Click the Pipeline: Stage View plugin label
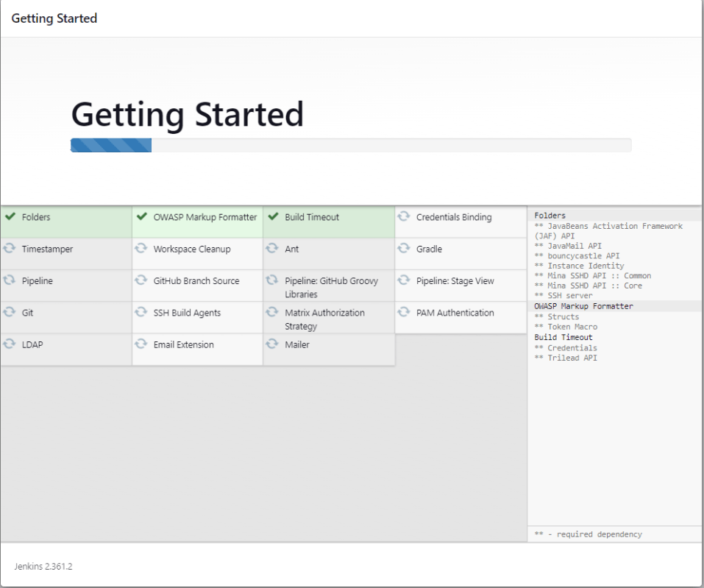Image resolution: width=704 pixels, height=588 pixels. [455, 281]
